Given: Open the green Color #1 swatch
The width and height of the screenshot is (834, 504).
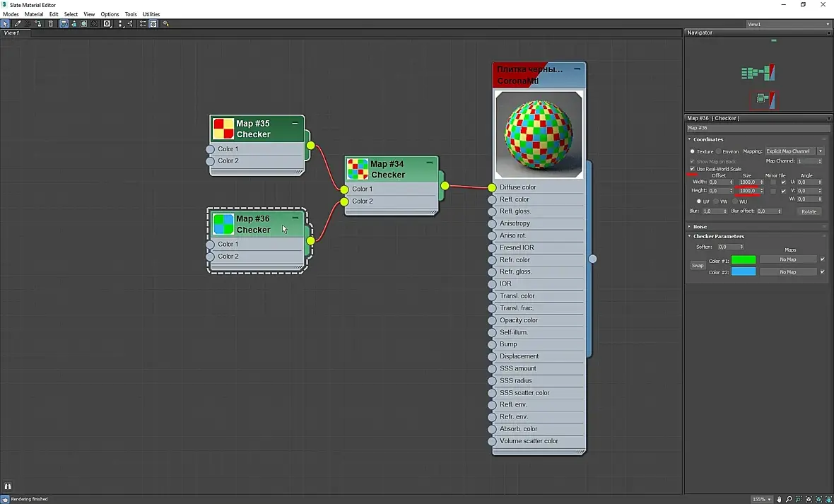Looking at the screenshot, I should click(x=743, y=259).
